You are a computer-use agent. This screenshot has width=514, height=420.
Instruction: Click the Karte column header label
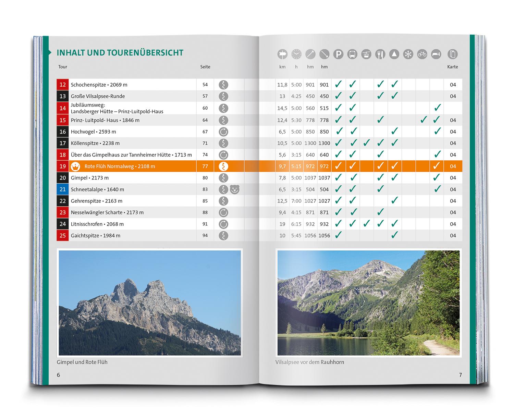coord(452,67)
